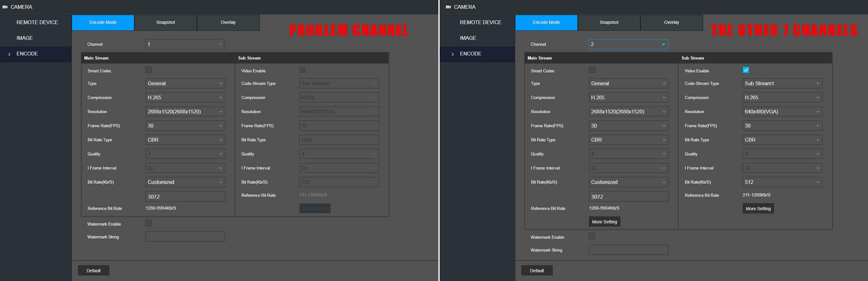
Task: Click bit rate 3072 field in right panel
Action: tap(629, 197)
